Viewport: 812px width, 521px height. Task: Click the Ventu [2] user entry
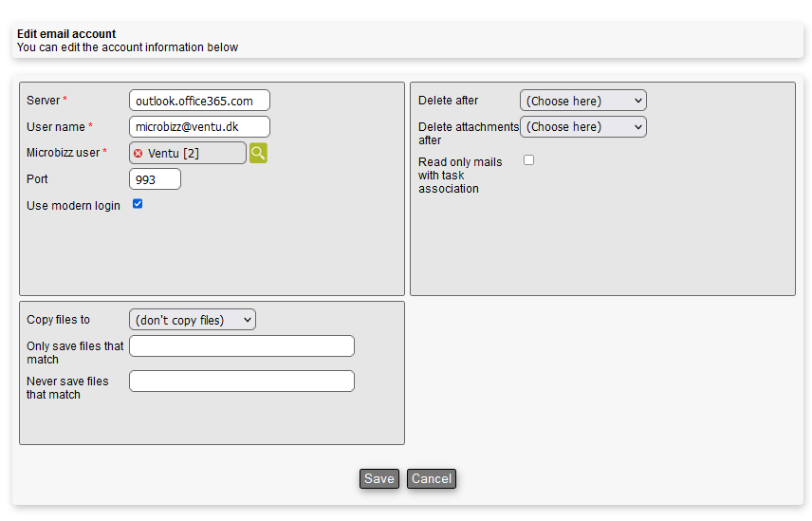click(174, 154)
